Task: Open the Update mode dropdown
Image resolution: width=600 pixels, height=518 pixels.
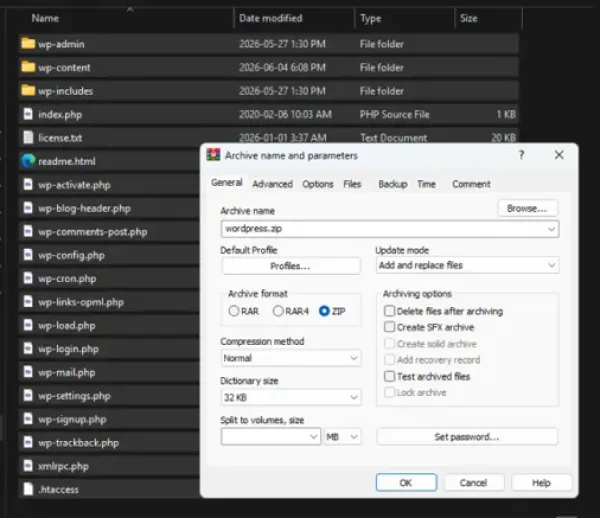Action: (467, 265)
